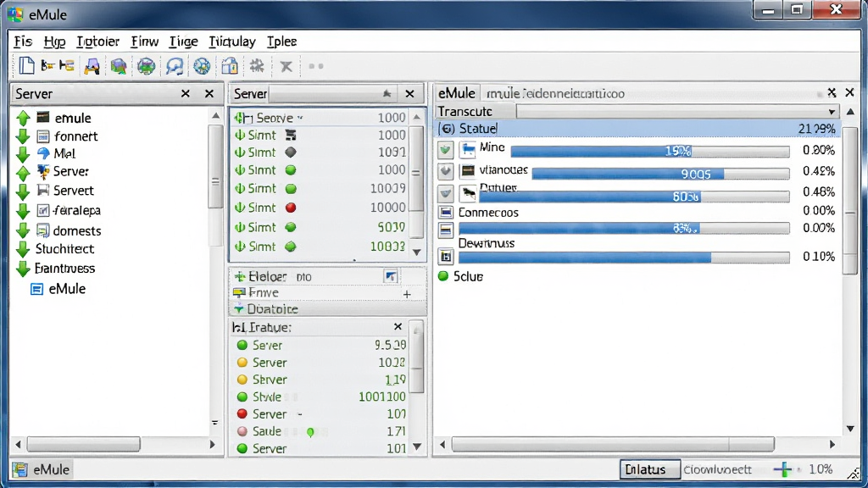Image resolution: width=868 pixels, height=488 pixels.
Task: Open the Tplee menu
Action: pos(281,42)
